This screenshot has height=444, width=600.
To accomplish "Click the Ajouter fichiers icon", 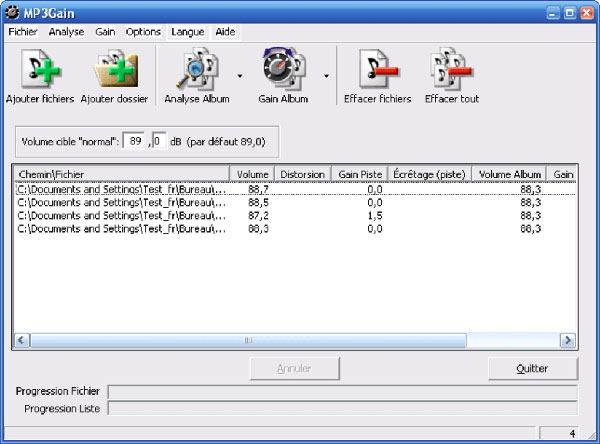I will pyautogui.click(x=40, y=70).
